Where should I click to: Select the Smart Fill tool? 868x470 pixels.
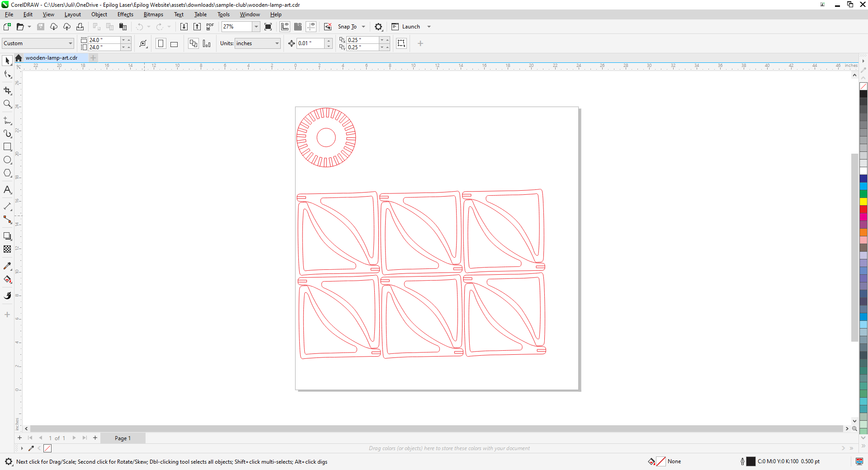(x=7, y=296)
